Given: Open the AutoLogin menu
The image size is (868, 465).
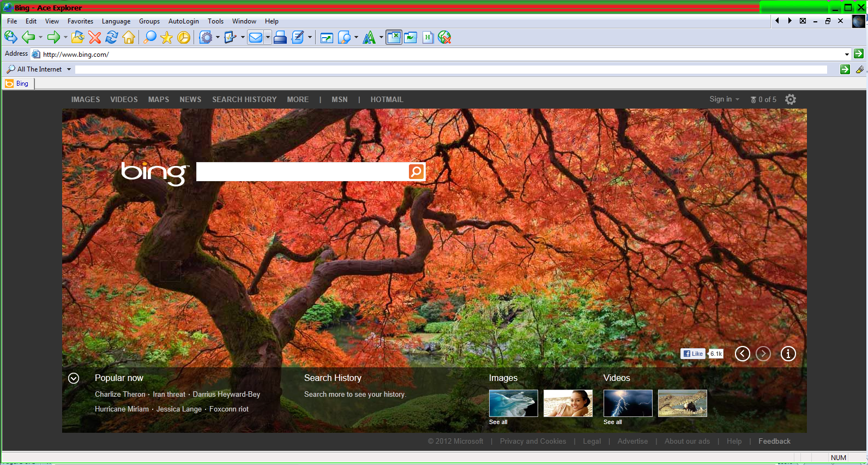Looking at the screenshot, I should click(x=184, y=21).
